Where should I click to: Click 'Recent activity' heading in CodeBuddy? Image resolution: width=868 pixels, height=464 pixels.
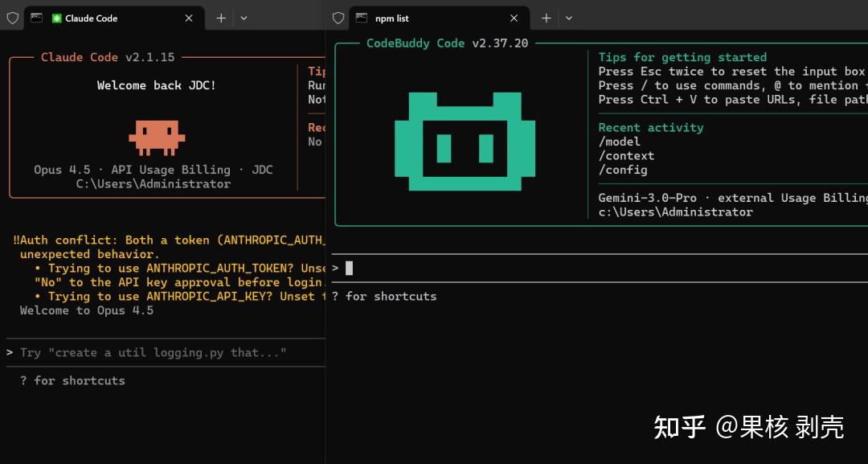pyautogui.click(x=651, y=127)
